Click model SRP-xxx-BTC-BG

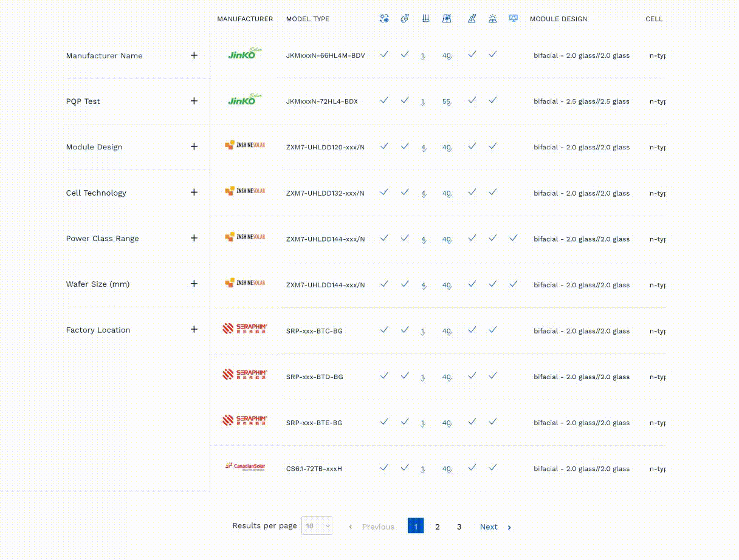pos(314,331)
